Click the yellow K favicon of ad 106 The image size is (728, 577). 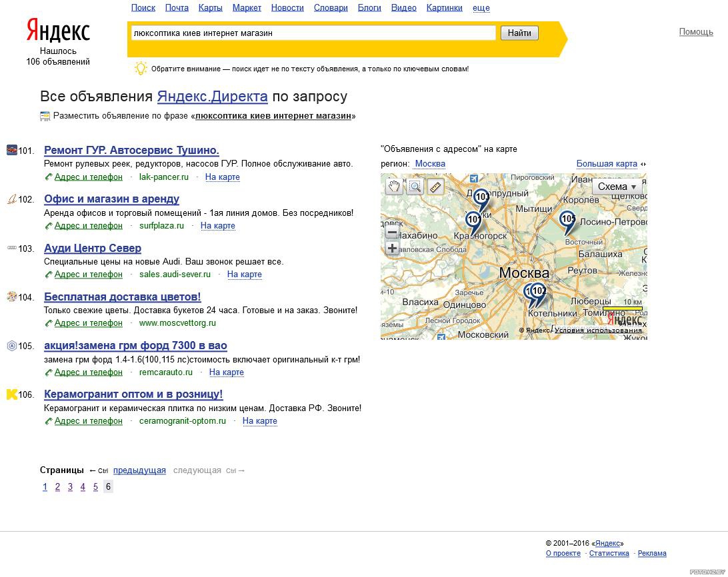pos(12,394)
